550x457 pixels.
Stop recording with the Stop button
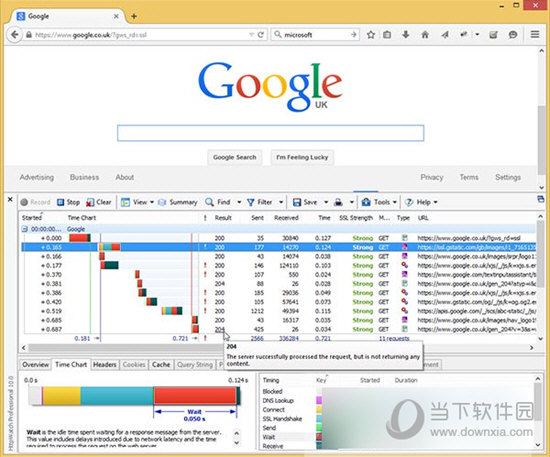click(68, 202)
